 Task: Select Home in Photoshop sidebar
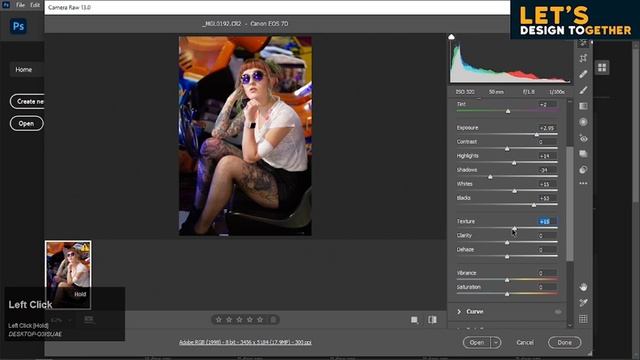[x=24, y=70]
